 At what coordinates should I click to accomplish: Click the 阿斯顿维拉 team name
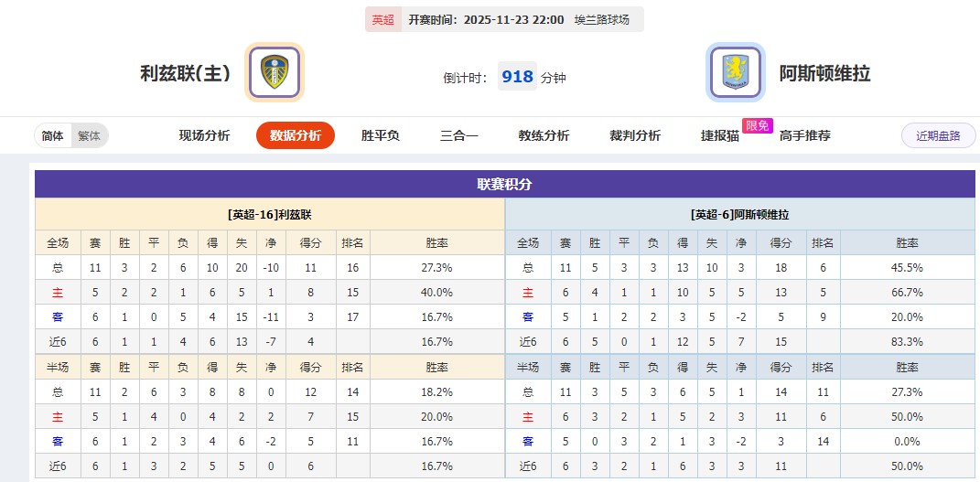coord(824,73)
